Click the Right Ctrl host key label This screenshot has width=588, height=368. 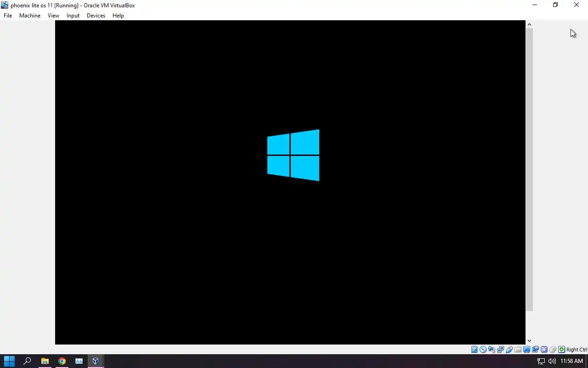[577, 350]
